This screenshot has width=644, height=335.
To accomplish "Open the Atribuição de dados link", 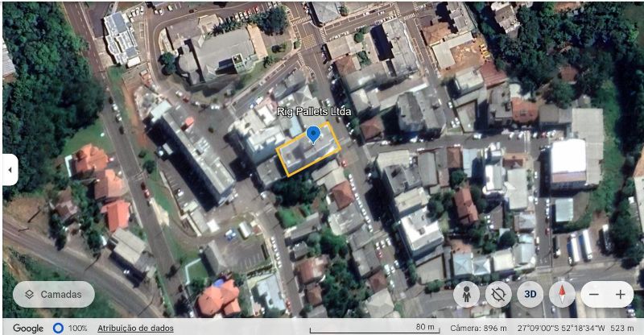I will (135, 328).
